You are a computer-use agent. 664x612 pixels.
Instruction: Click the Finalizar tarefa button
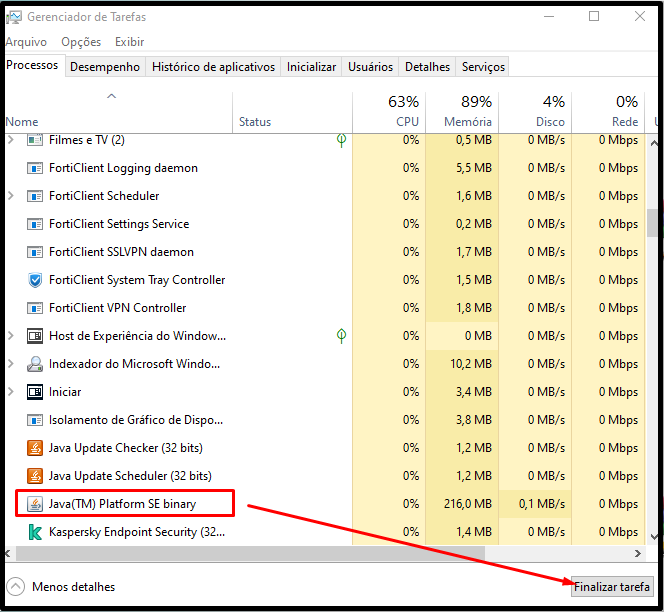[612, 587]
